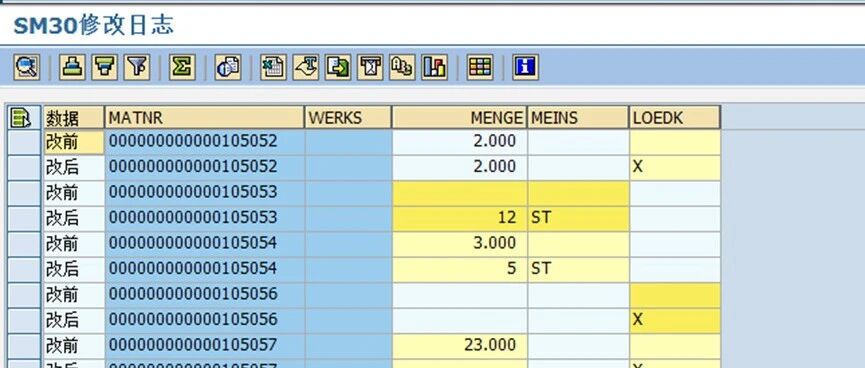Viewport: 865px width, 368px height.
Task: Set a filter with the funnel icon
Action: click(x=137, y=67)
